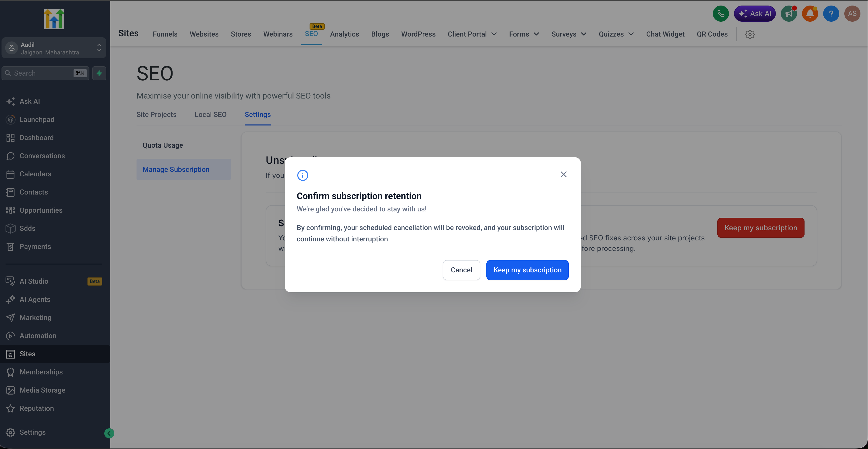Image resolution: width=868 pixels, height=449 pixels.
Task: Click Cancel in the dialog
Action: click(461, 270)
